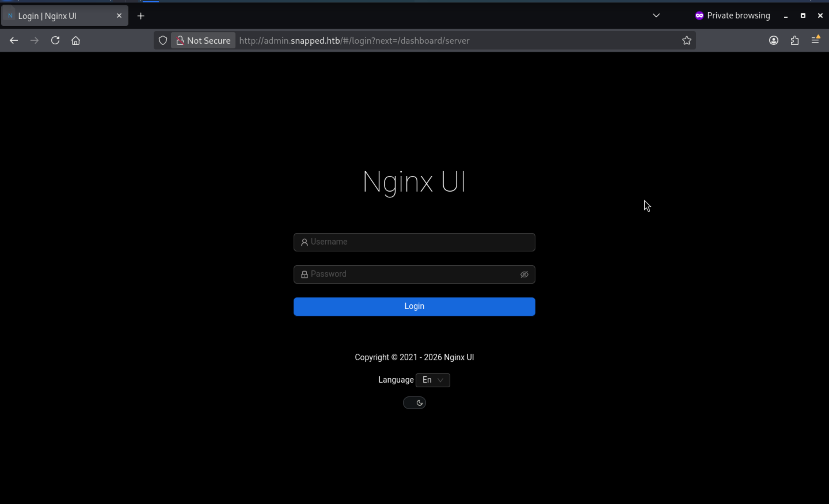Click the browser back arrow

pos(14,41)
